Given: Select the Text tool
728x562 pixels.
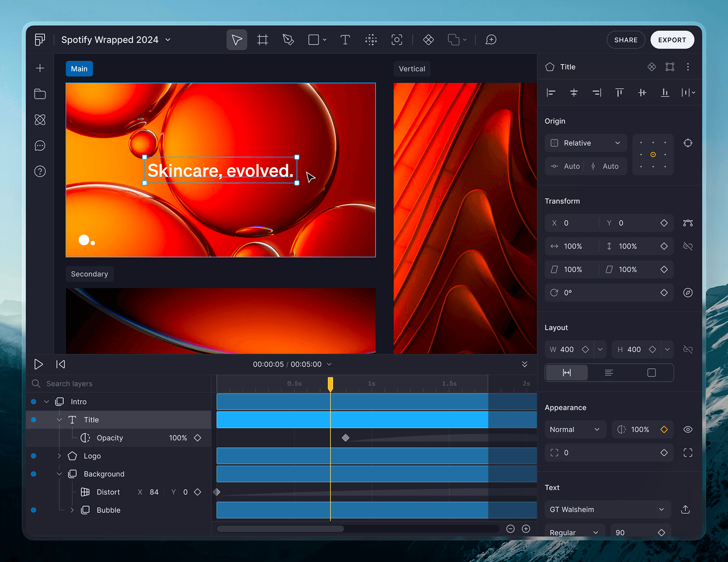Looking at the screenshot, I should click(345, 40).
